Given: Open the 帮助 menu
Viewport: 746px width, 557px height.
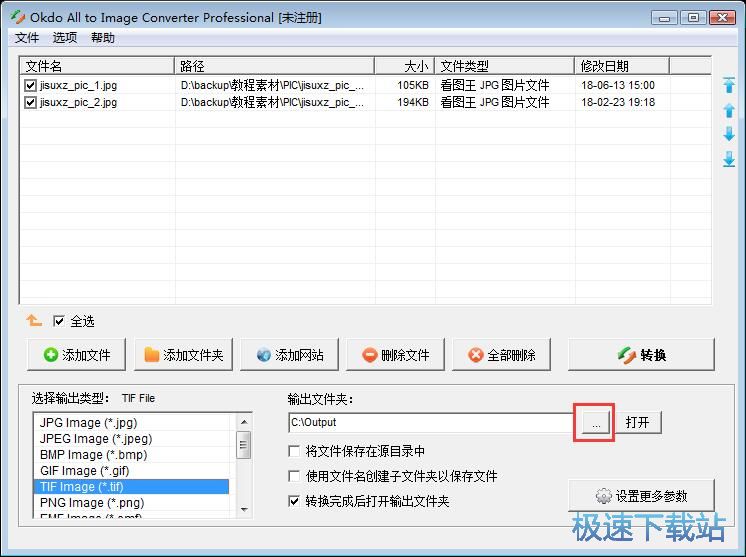Looking at the screenshot, I should (103, 38).
